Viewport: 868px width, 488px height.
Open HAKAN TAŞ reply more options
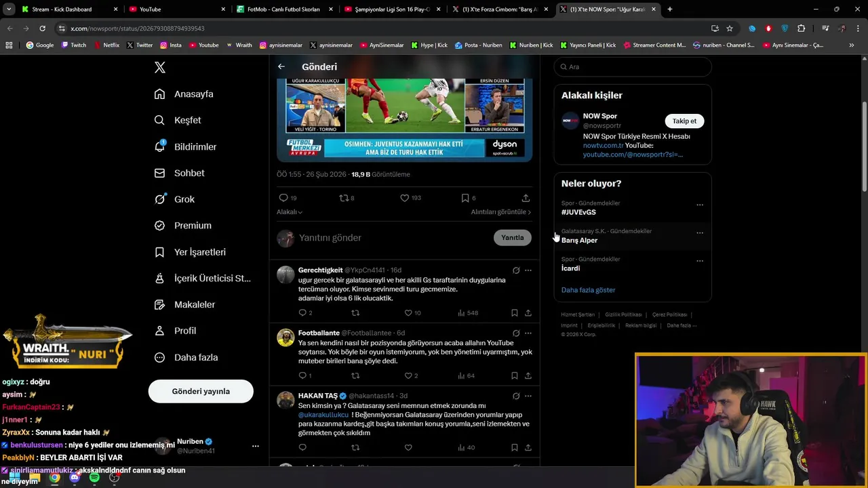coord(528,396)
